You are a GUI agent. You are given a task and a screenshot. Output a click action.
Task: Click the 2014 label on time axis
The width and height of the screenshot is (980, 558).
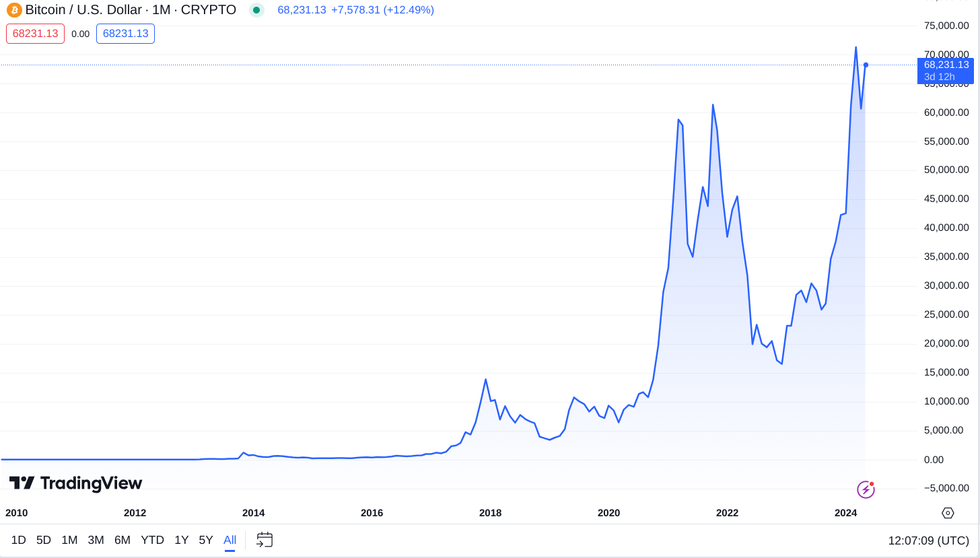point(253,513)
